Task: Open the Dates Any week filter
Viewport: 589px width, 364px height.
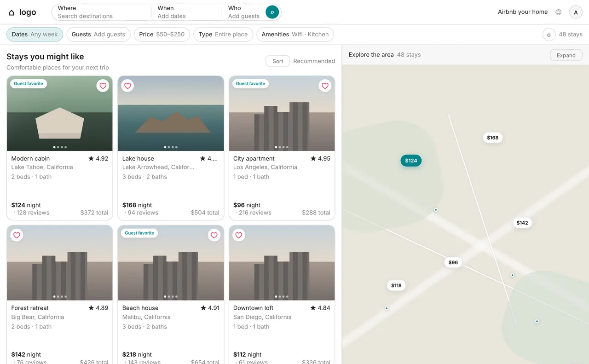Action: point(35,35)
